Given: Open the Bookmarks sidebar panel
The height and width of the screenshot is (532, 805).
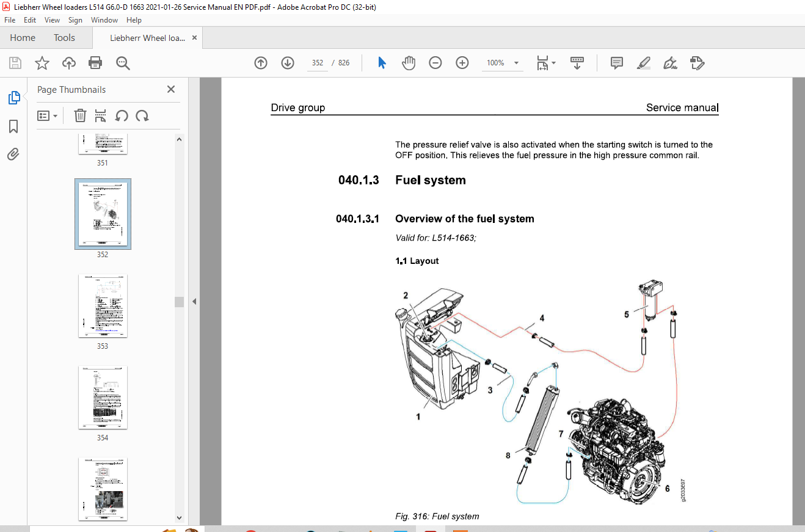Looking at the screenshot, I should pyautogui.click(x=13, y=126).
